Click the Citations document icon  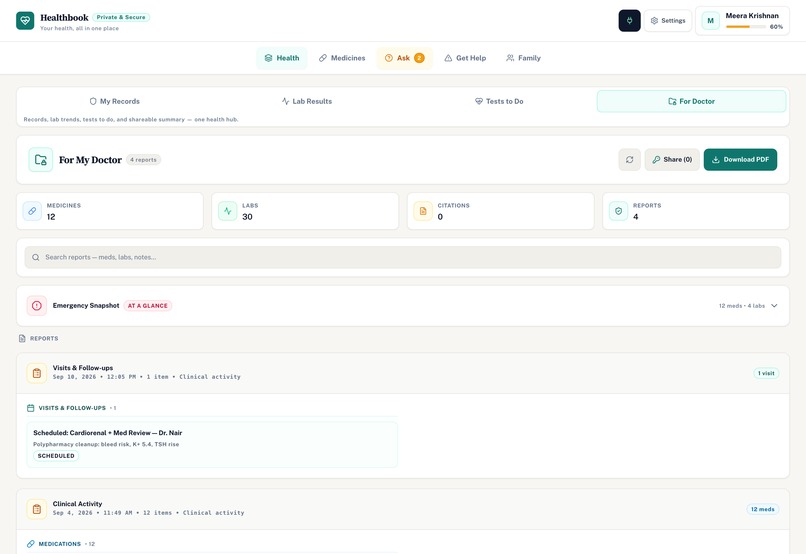423,211
